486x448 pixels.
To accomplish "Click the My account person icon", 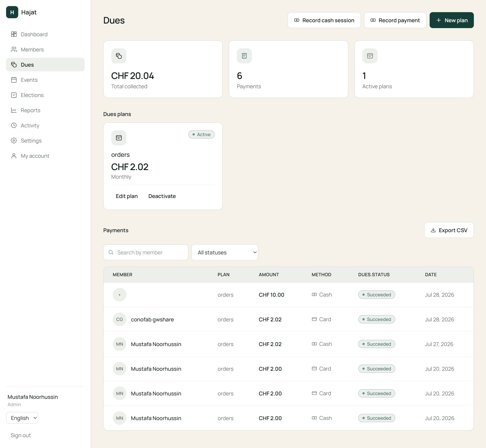I will pyautogui.click(x=14, y=156).
